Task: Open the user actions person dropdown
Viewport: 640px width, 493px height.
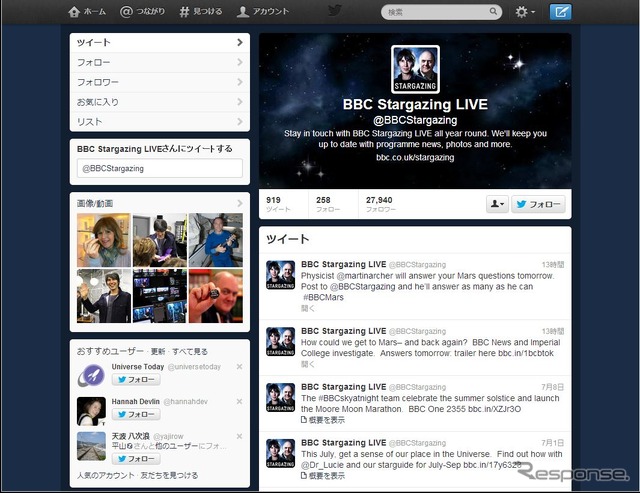Action: 497,204
